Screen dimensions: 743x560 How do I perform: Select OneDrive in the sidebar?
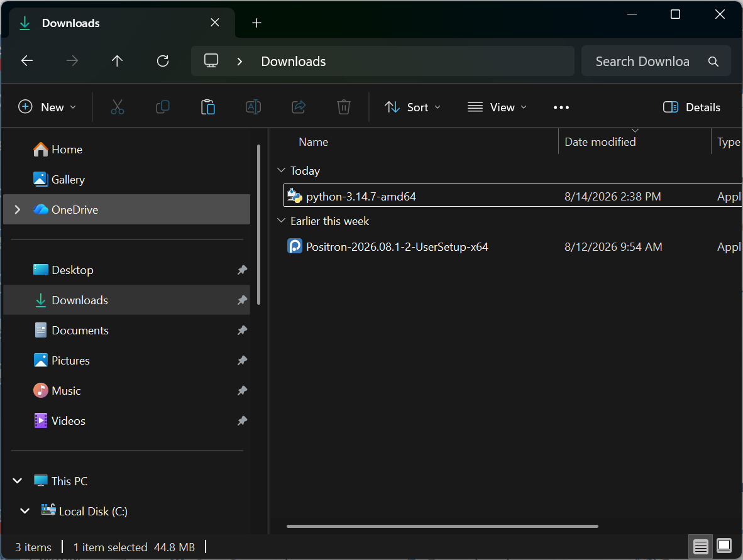coord(126,209)
